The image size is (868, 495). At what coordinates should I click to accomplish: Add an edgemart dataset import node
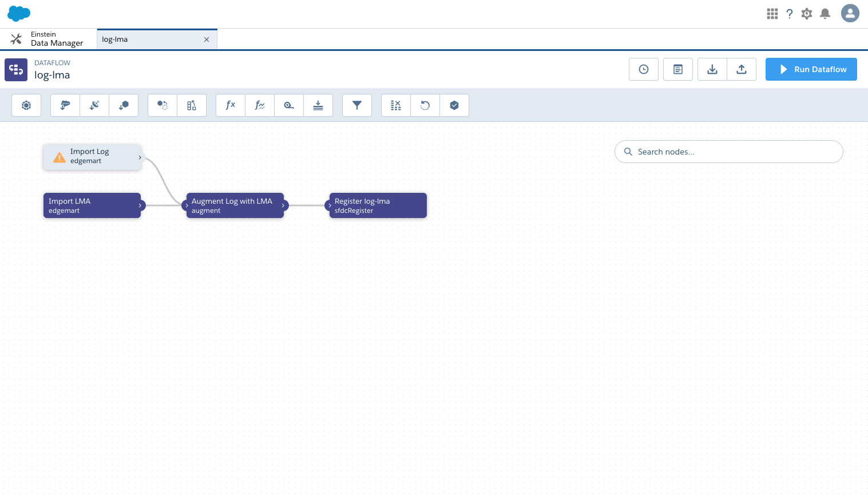click(124, 105)
